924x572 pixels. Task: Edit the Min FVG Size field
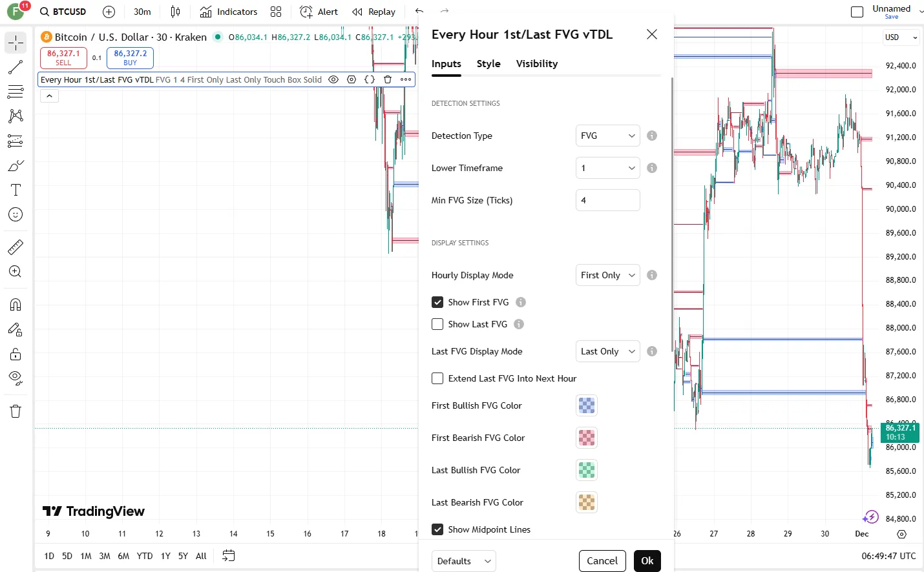click(x=608, y=200)
